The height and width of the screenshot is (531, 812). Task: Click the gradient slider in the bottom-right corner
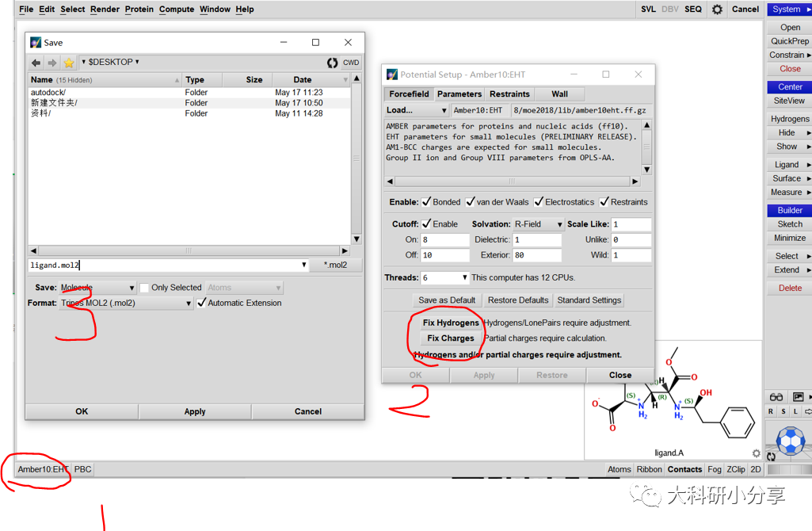[x=789, y=469]
